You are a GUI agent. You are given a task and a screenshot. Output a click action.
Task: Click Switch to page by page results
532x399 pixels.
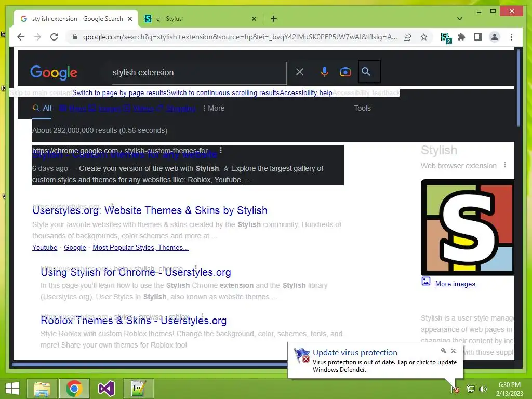pos(119,92)
